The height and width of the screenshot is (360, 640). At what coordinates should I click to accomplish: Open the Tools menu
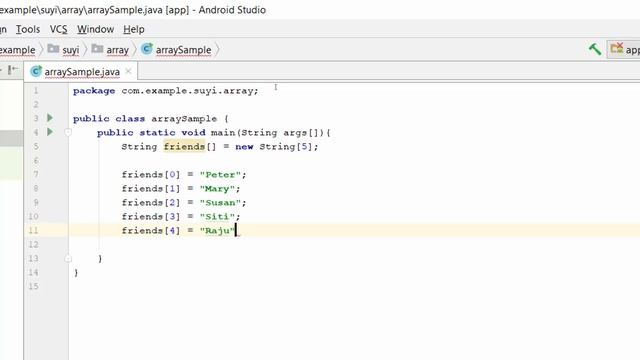point(28,29)
